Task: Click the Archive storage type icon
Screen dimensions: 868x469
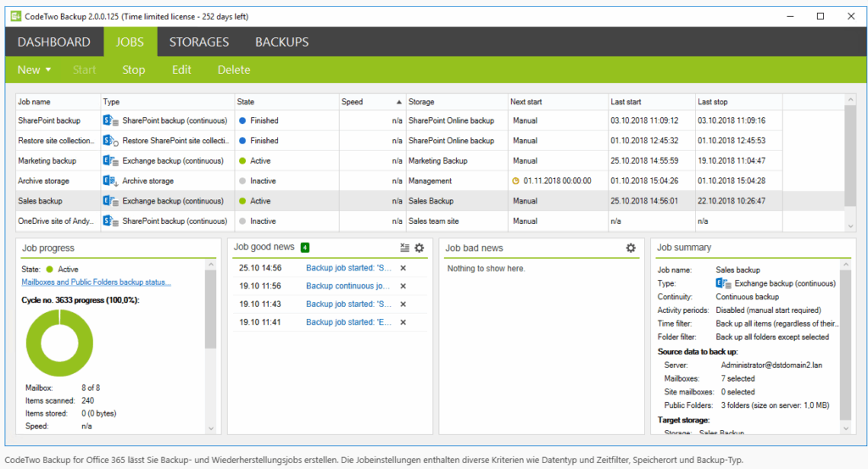Action: [109, 181]
